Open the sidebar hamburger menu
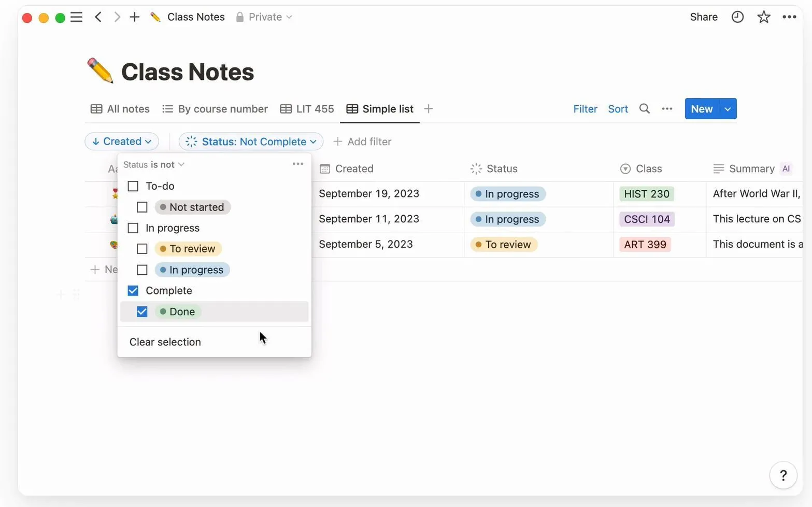The width and height of the screenshot is (812, 507). (76, 17)
